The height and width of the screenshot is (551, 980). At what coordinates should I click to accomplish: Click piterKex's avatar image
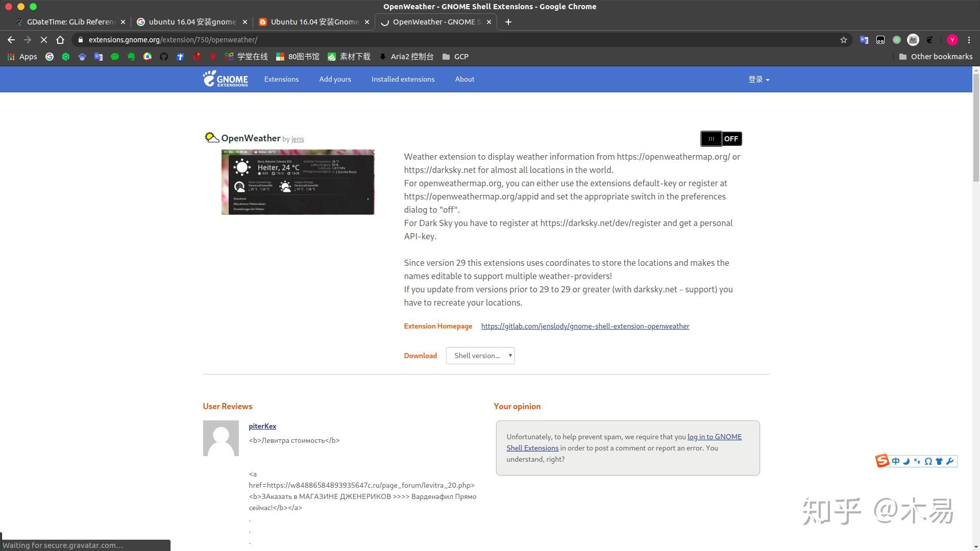click(220, 438)
